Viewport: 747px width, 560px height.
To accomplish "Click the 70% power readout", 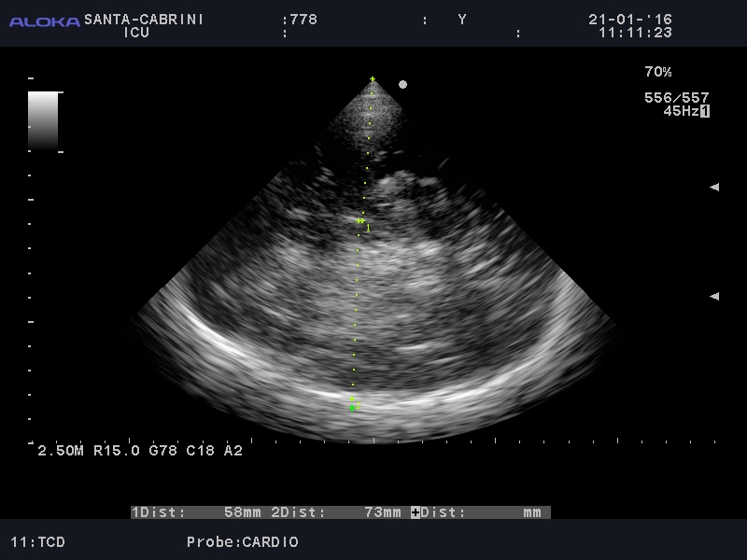I will pyautogui.click(x=657, y=72).
